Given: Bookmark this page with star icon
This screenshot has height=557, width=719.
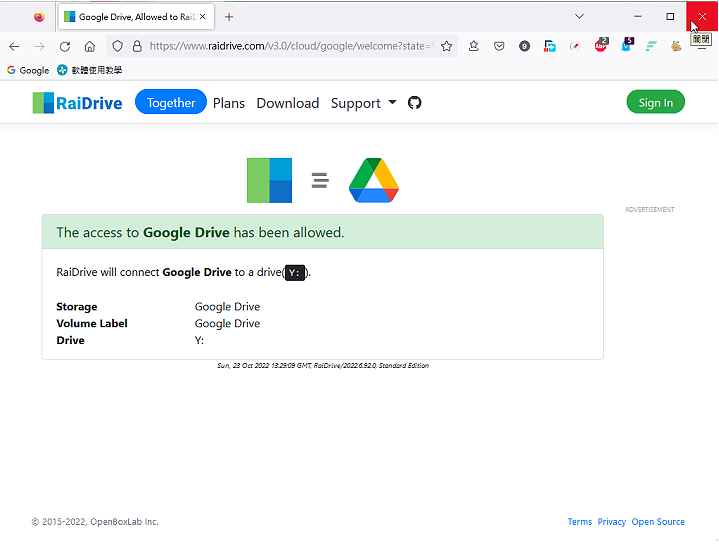Looking at the screenshot, I should (x=447, y=46).
